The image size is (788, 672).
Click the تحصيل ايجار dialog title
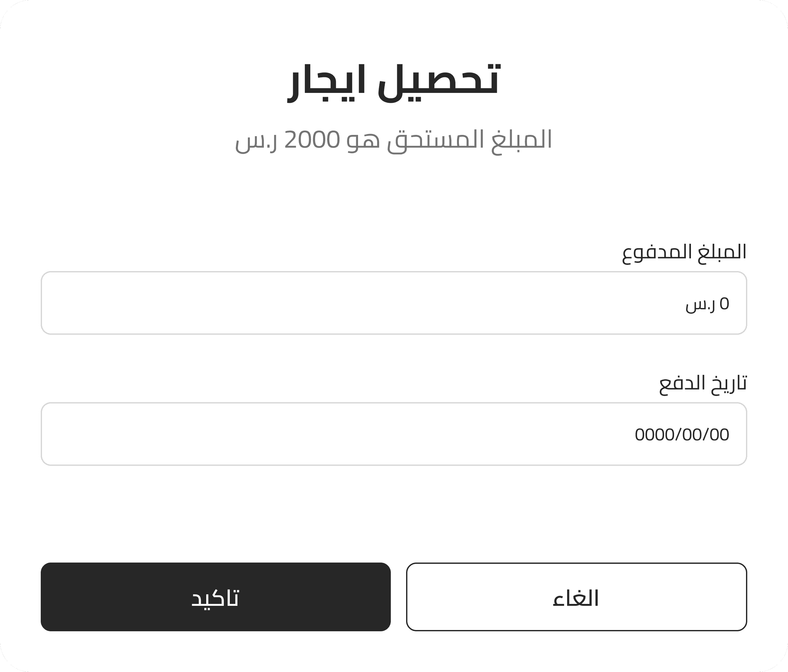point(394,82)
